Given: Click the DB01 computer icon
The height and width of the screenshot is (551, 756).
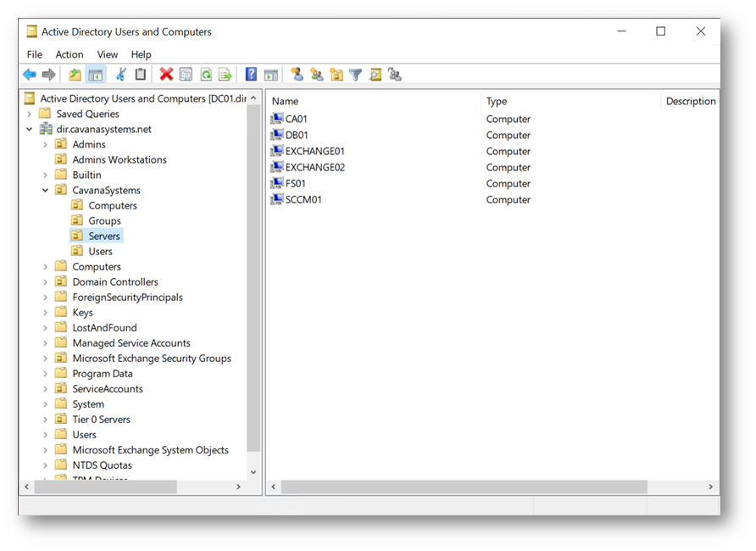Looking at the screenshot, I should [277, 135].
